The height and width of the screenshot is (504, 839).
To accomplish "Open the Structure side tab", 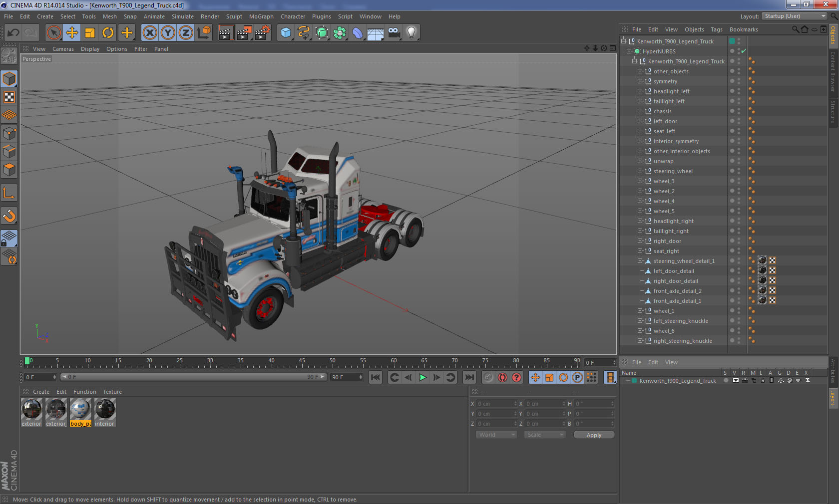I will pos(833,112).
